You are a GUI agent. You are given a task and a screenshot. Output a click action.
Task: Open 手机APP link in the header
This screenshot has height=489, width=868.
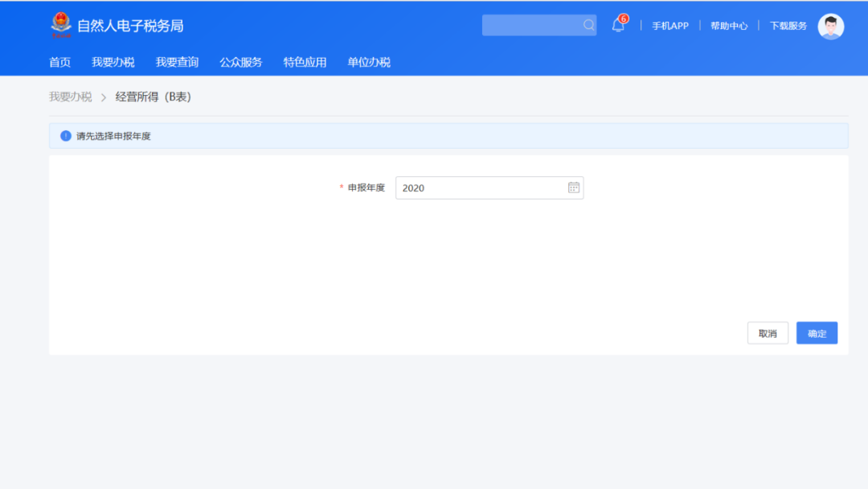[669, 25]
